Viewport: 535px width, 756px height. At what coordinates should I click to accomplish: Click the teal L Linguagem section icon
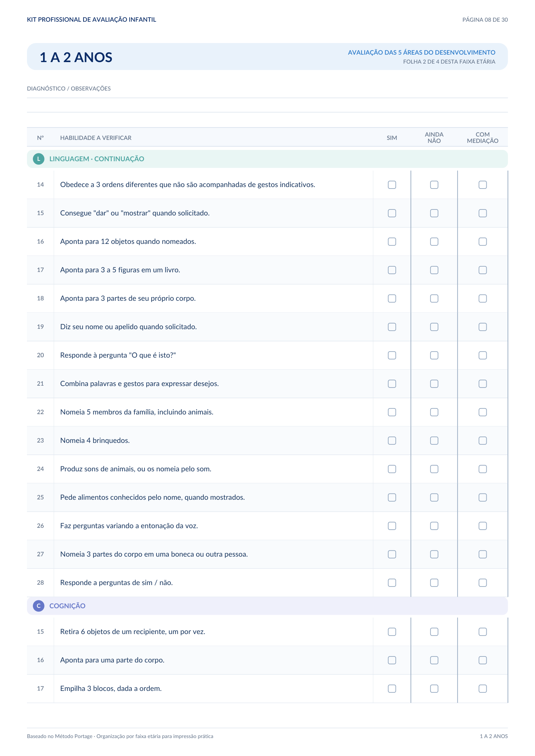tap(39, 159)
